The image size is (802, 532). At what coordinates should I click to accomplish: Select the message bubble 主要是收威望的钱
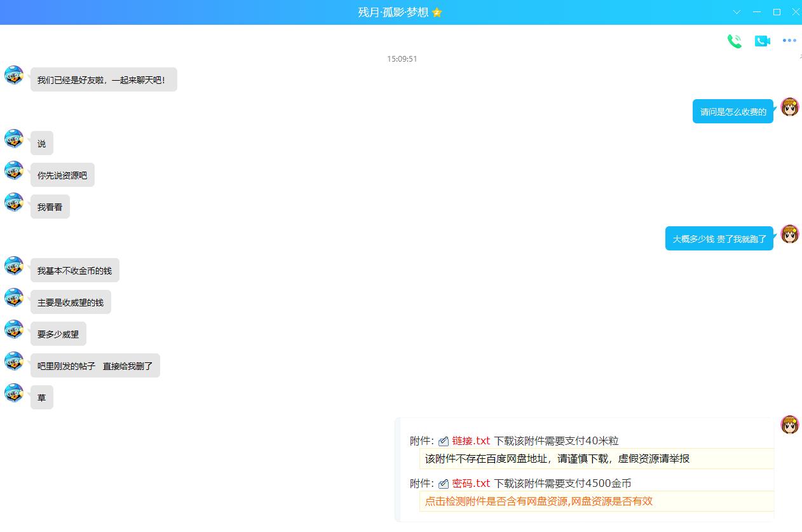point(71,302)
